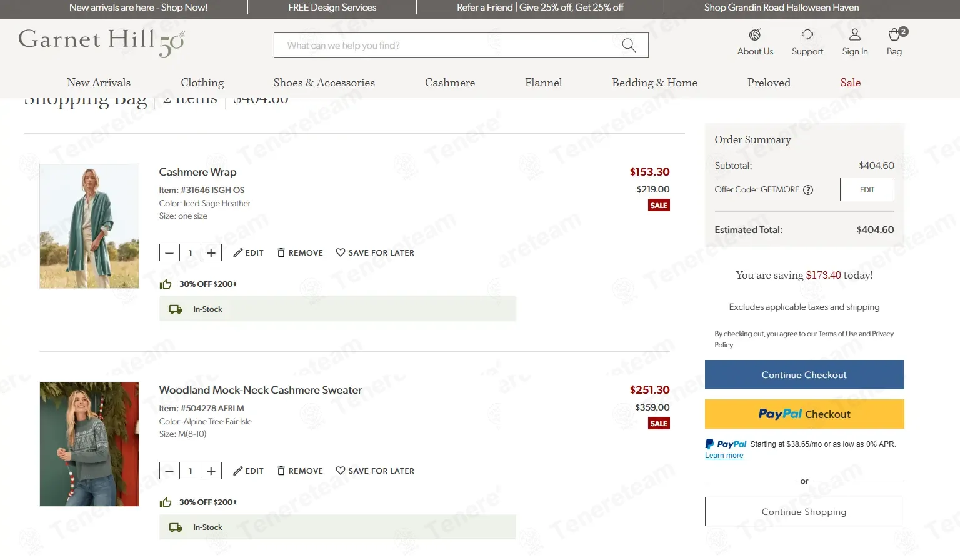
Task: Pay with PayPal Checkout button
Action: tap(804, 414)
